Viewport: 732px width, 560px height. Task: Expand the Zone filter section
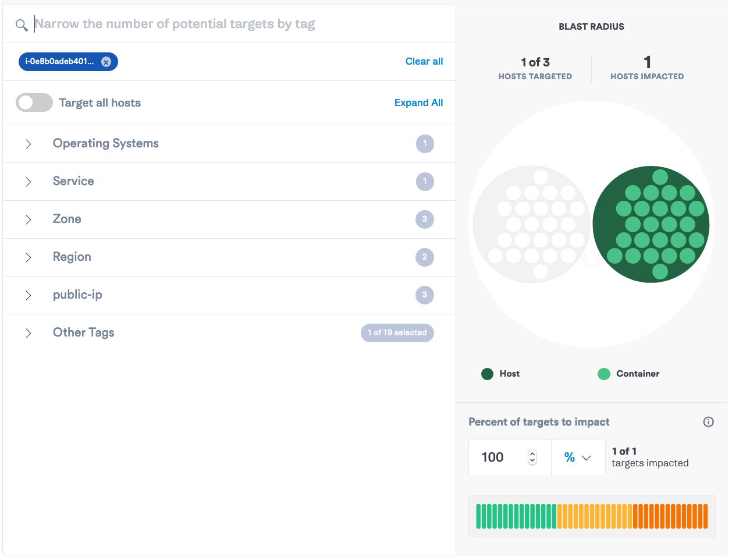point(28,219)
